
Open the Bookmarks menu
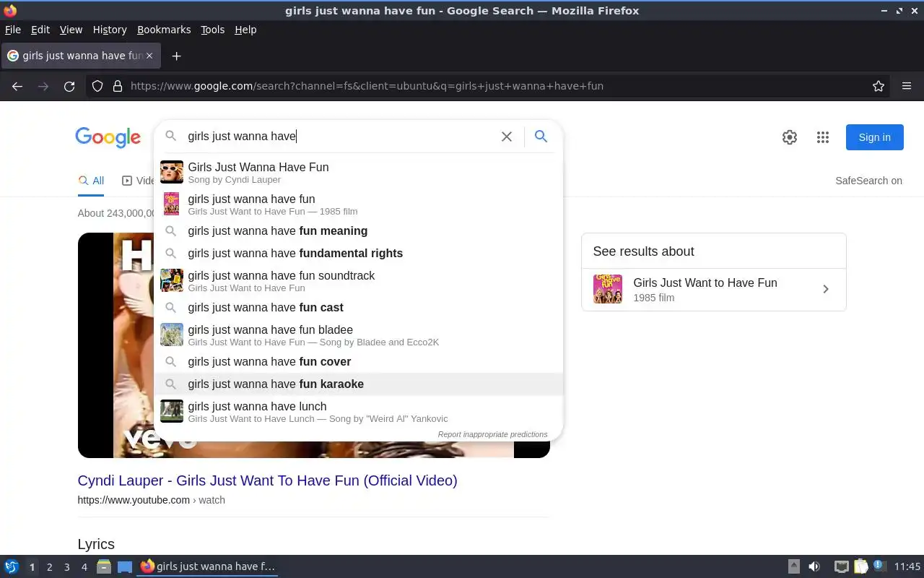[164, 30]
